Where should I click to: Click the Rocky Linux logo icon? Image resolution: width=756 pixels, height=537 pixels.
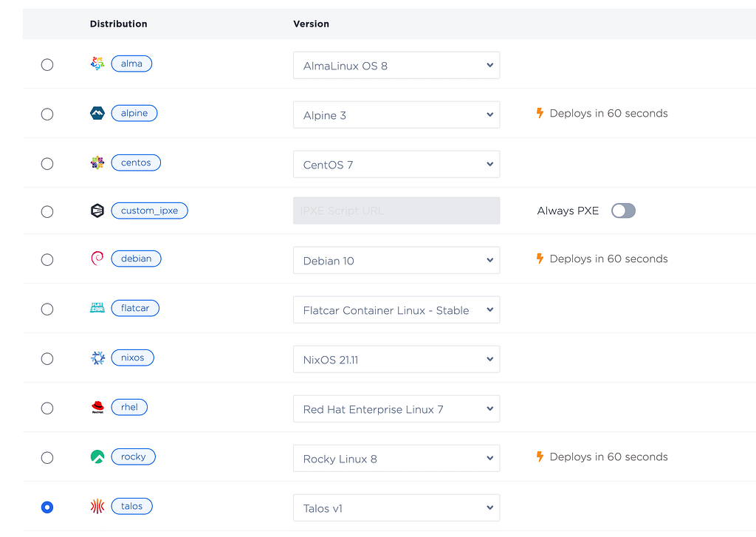(x=97, y=456)
